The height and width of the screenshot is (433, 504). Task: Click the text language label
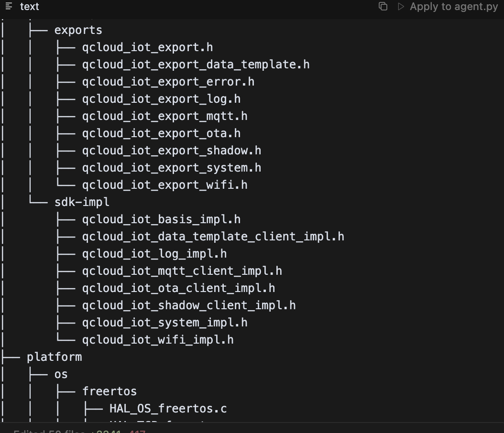coord(30,7)
